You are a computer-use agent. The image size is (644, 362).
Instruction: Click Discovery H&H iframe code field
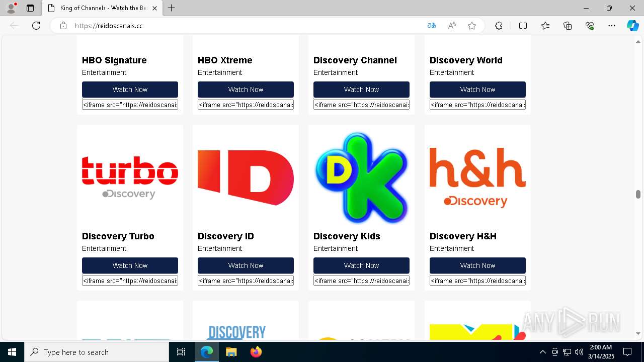point(477,281)
